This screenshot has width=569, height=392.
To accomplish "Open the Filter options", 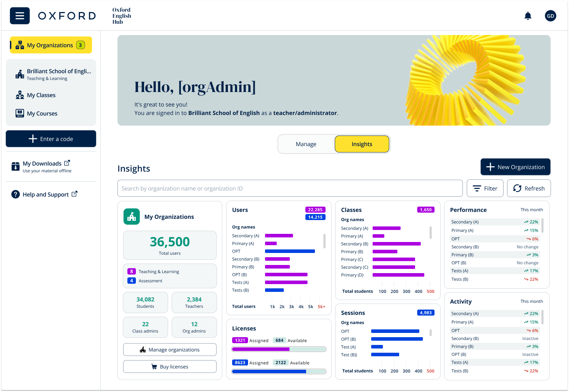I will click(x=485, y=188).
